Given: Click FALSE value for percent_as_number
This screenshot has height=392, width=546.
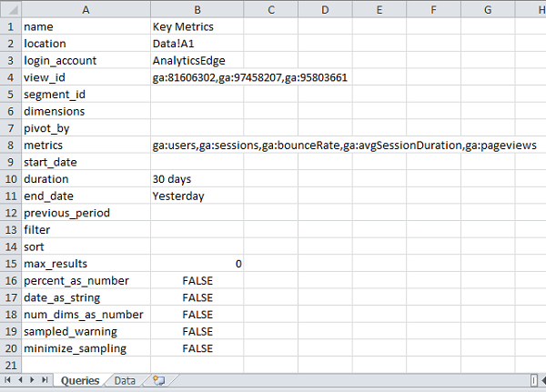Looking at the screenshot, I should tap(197, 281).
